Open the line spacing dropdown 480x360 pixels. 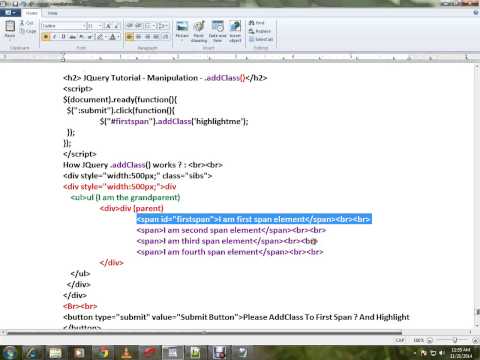pos(162,26)
